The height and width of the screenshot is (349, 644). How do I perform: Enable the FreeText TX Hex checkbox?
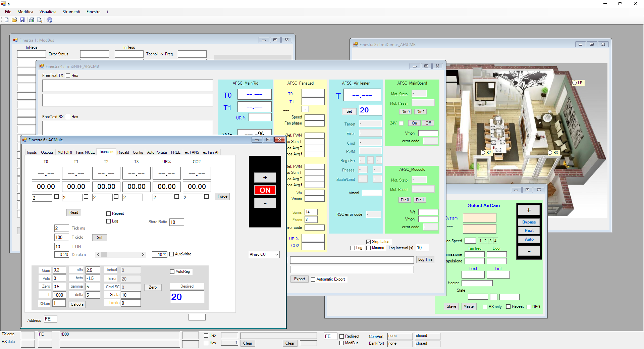tap(68, 76)
